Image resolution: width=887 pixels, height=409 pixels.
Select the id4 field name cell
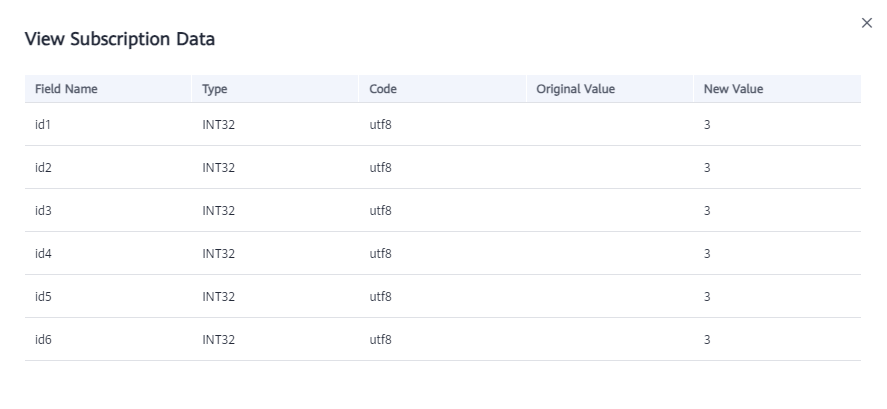pos(43,253)
